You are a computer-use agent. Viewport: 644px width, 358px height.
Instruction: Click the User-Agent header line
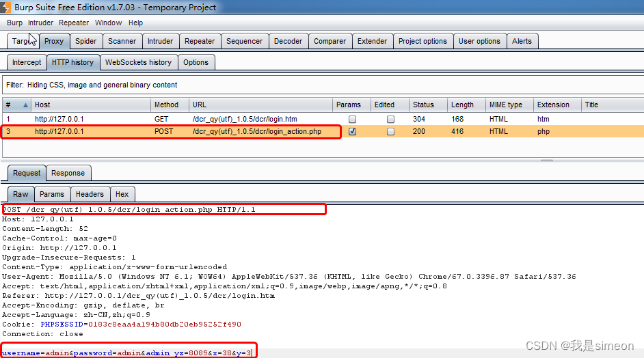[289, 276]
